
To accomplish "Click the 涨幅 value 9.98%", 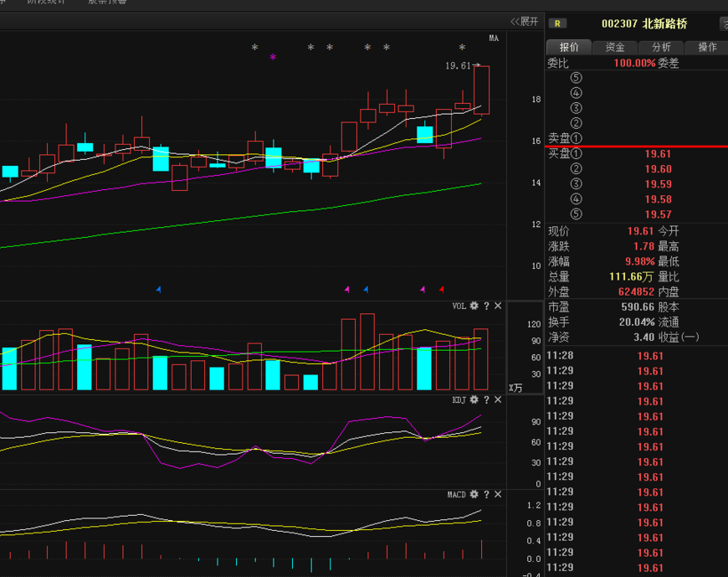I will pyautogui.click(x=640, y=261).
